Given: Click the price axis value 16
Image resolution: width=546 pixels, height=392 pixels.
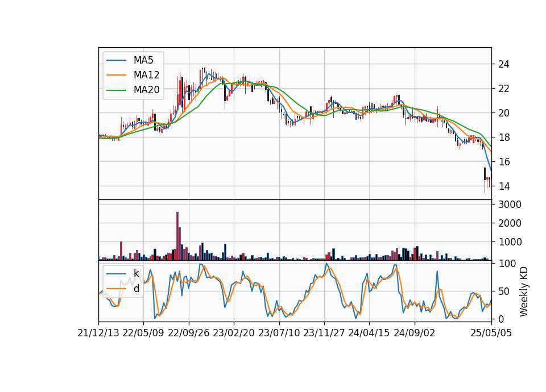Looking at the screenshot, I should 503,162.
